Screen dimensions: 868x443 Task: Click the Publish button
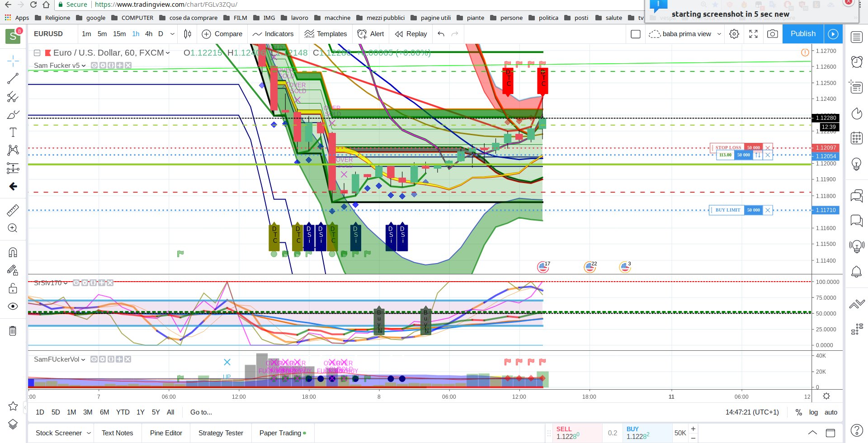click(x=803, y=34)
